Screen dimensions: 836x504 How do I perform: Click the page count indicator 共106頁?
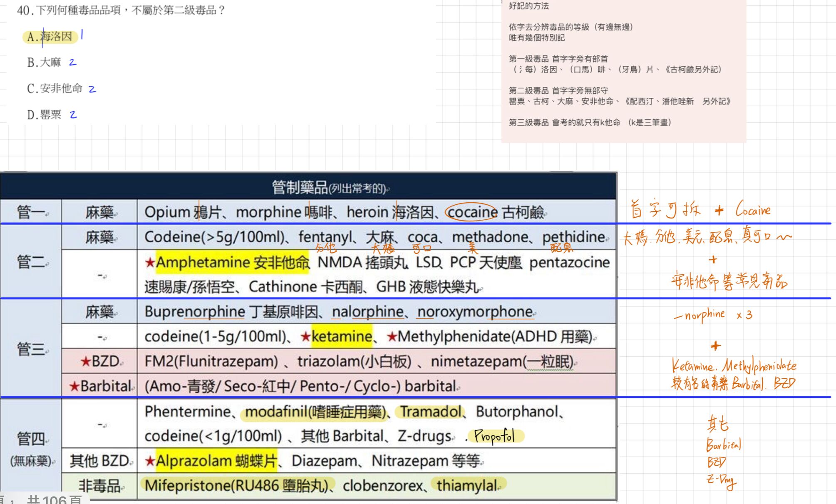(x=54, y=499)
